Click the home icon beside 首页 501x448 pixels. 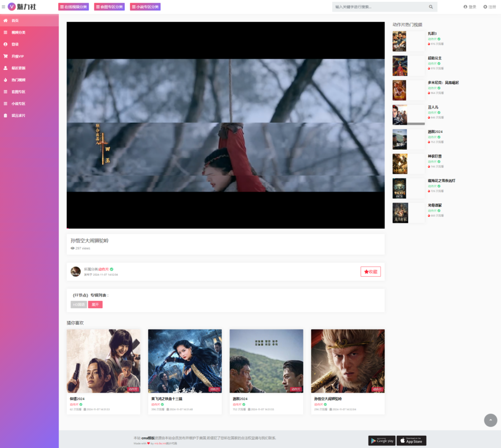point(5,21)
